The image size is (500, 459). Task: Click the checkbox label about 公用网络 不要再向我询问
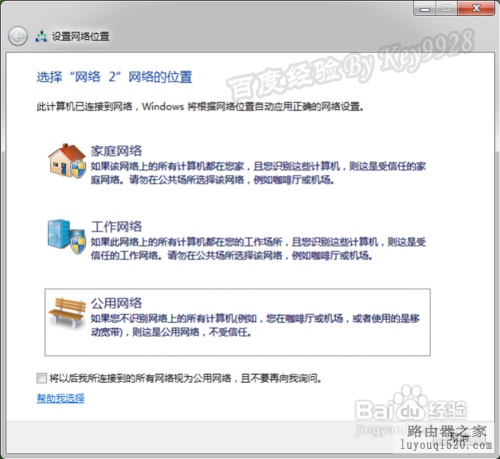tap(186, 378)
